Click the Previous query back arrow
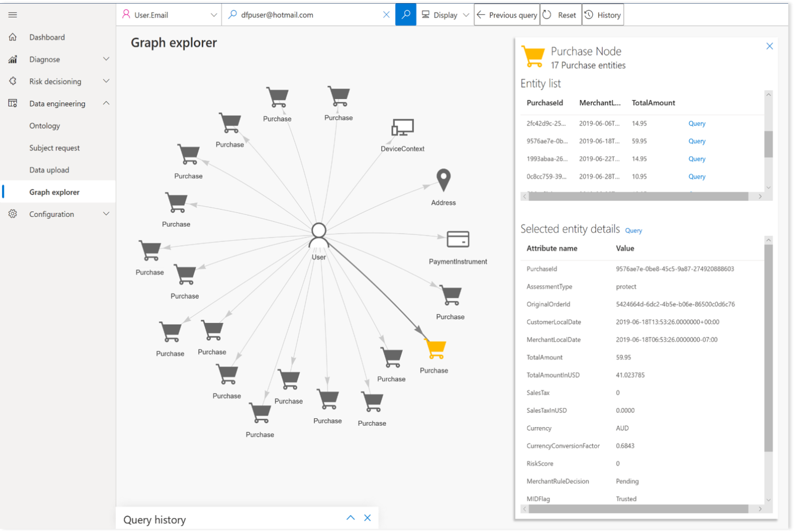The width and height of the screenshot is (794, 532). pos(482,15)
